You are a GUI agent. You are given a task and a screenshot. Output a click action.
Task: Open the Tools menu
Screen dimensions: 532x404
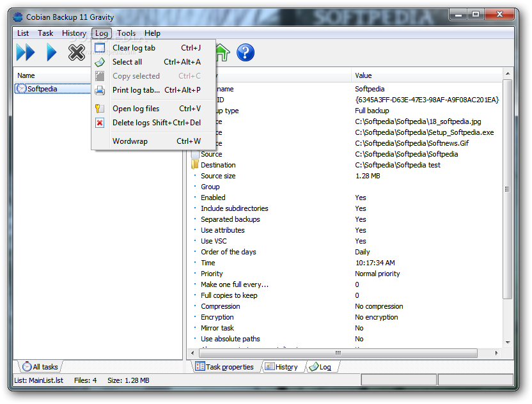tap(126, 33)
